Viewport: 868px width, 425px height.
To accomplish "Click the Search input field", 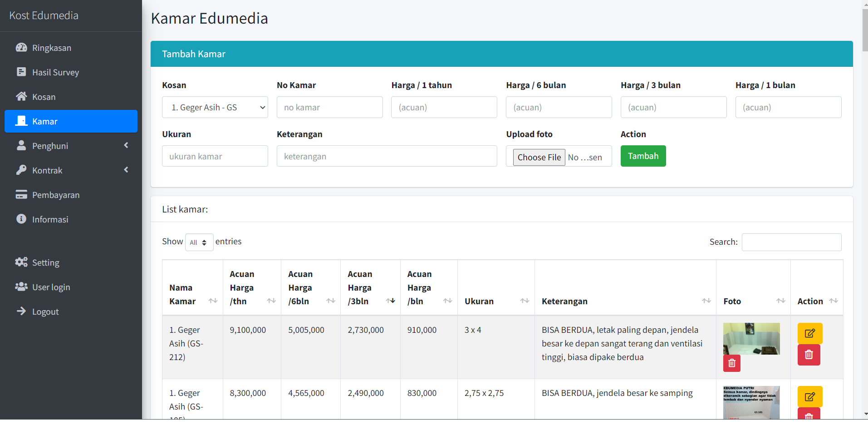I will [791, 242].
